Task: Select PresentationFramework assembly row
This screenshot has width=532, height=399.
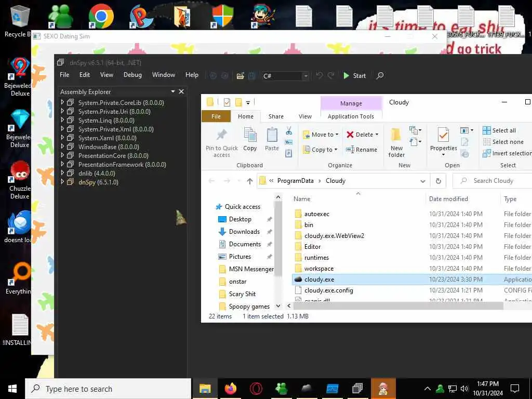Action: coord(122,165)
